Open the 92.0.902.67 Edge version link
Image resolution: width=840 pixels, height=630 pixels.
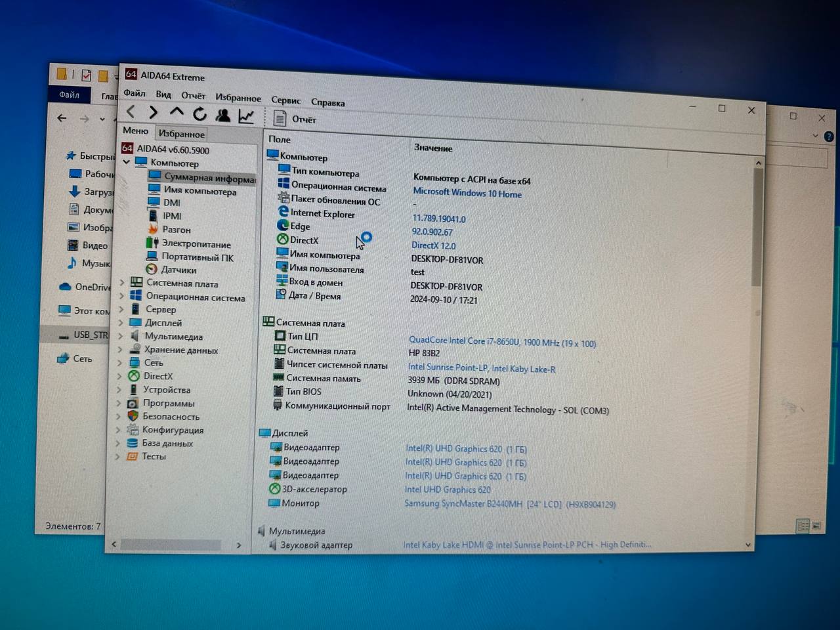pos(432,232)
